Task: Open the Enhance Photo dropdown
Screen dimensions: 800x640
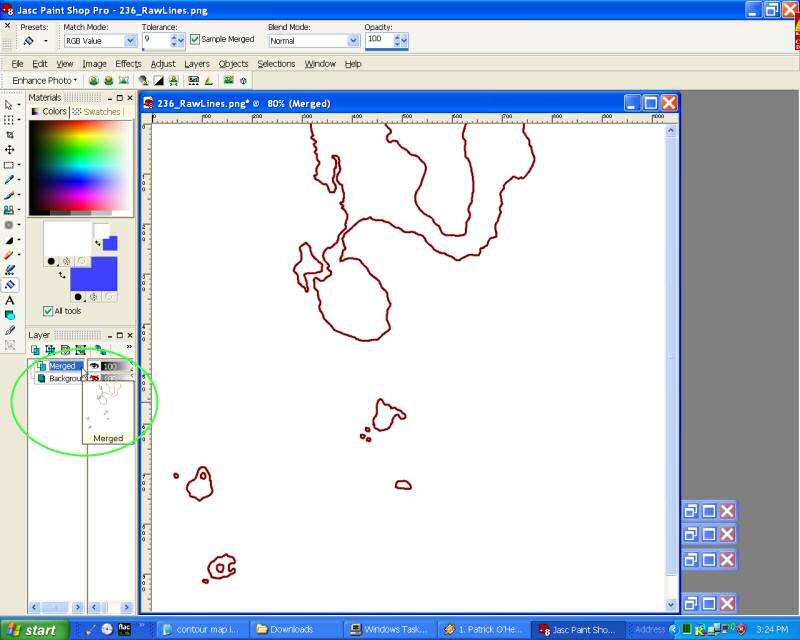Action: [44, 80]
